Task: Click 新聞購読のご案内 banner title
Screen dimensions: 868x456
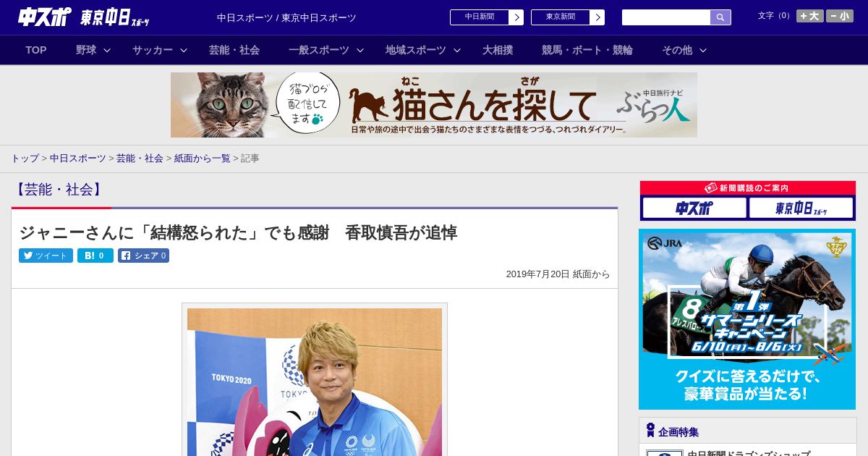Action: click(748, 188)
